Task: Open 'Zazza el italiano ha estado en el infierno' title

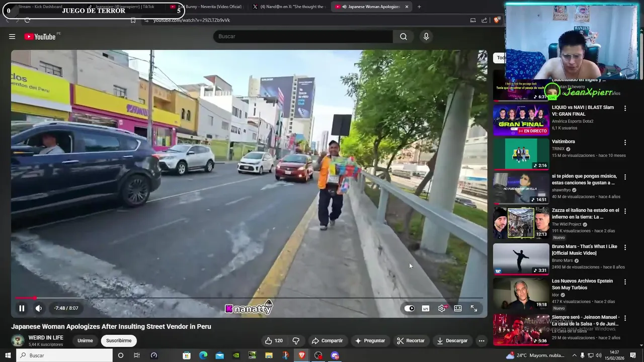Action: pos(586,214)
